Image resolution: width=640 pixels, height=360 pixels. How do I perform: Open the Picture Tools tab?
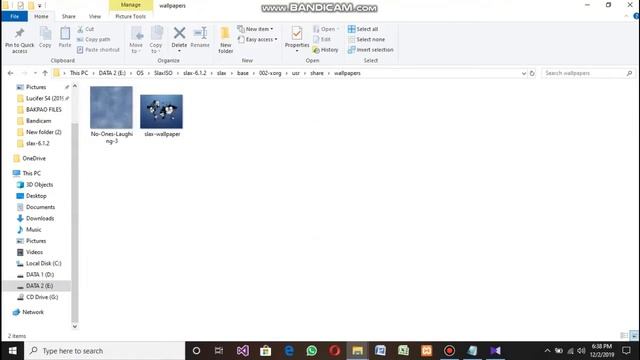point(131,16)
